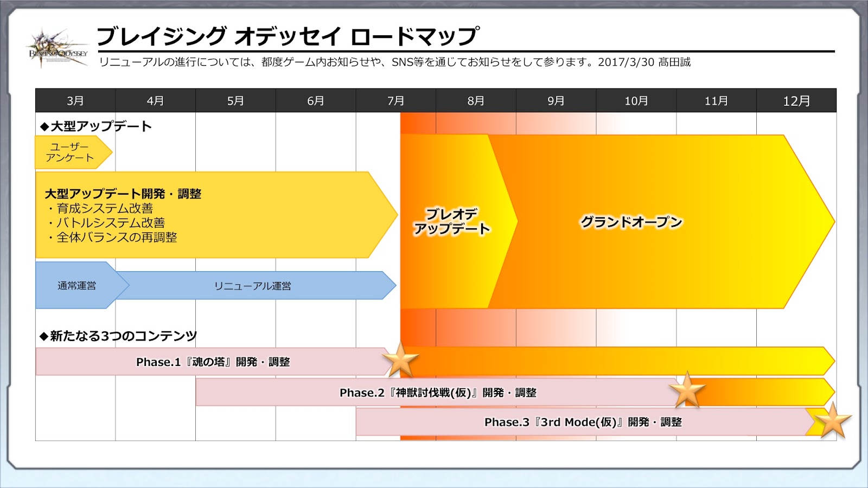Click the 通常運営 blue arrow
The image size is (868, 488).
[x=81, y=285]
